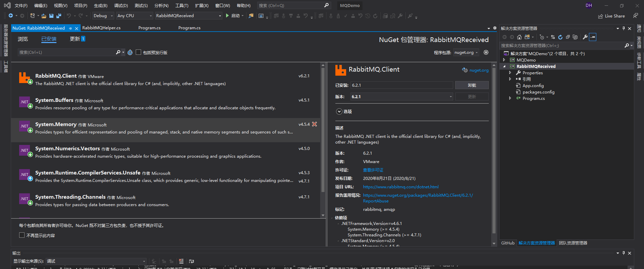Click the green Start debugging arrow
Viewport: 644px width, 269px height.
(x=227, y=16)
